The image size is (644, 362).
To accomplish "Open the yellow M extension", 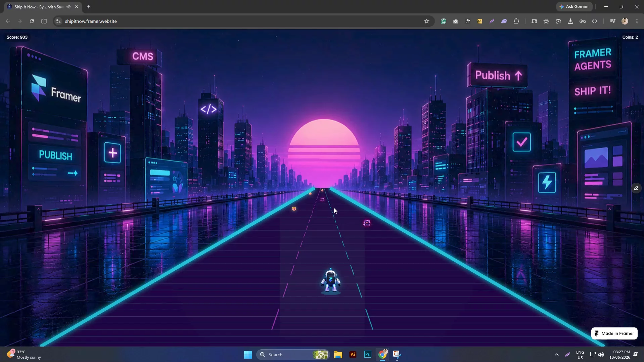I will pos(480,21).
